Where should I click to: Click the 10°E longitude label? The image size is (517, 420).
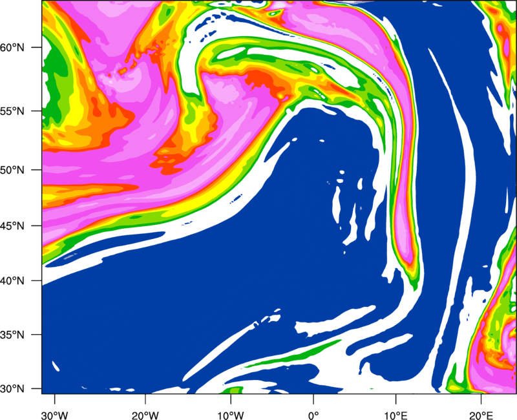pyautogui.click(x=396, y=415)
